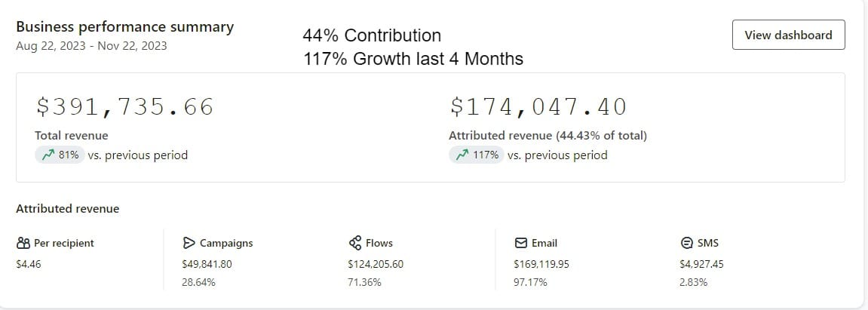Click the 81% total revenue trend arrow

(x=47, y=155)
